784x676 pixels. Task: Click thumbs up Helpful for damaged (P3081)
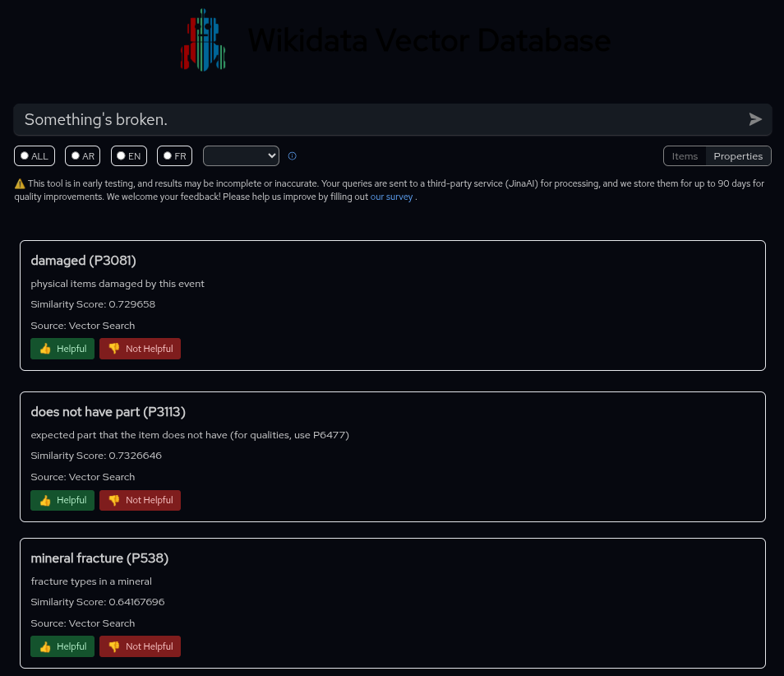click(62, 349)
